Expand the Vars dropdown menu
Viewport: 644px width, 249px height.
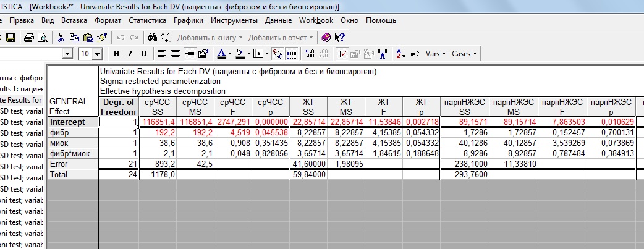(436, 54)
